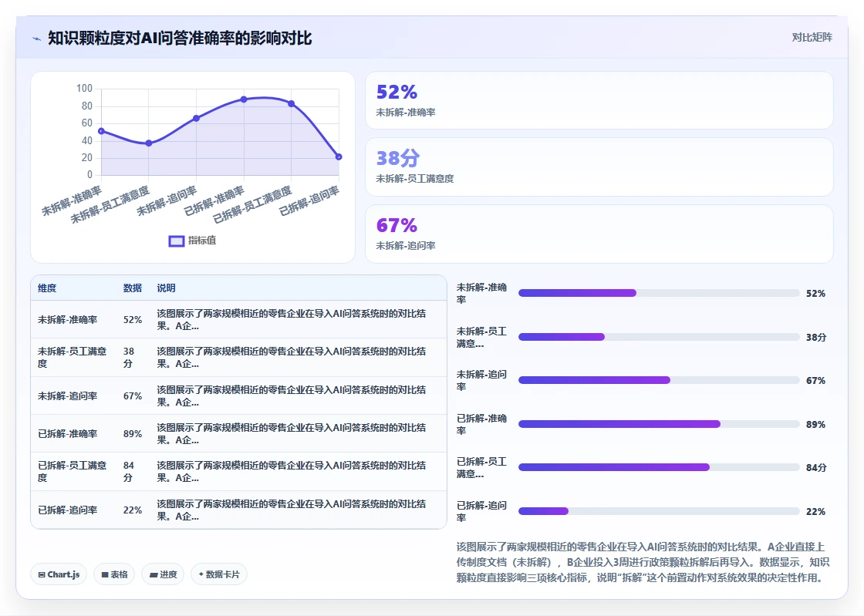Click the 22% progress bar value

(x=815, y=511)
